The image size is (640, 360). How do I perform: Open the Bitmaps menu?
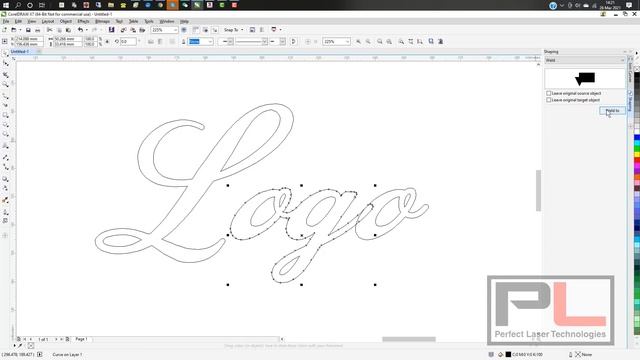102,21
